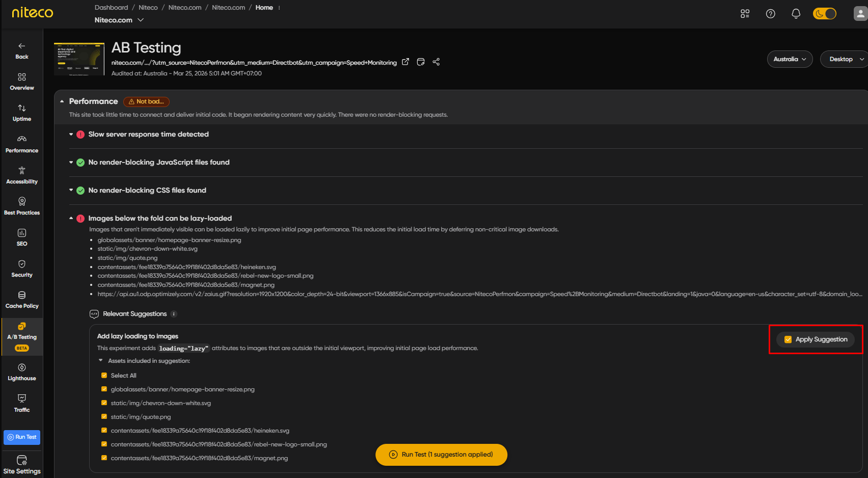Go Back via sidebar arrow
Image resolution: width=868 pixels, height=478 pixels.
(22, 50)
